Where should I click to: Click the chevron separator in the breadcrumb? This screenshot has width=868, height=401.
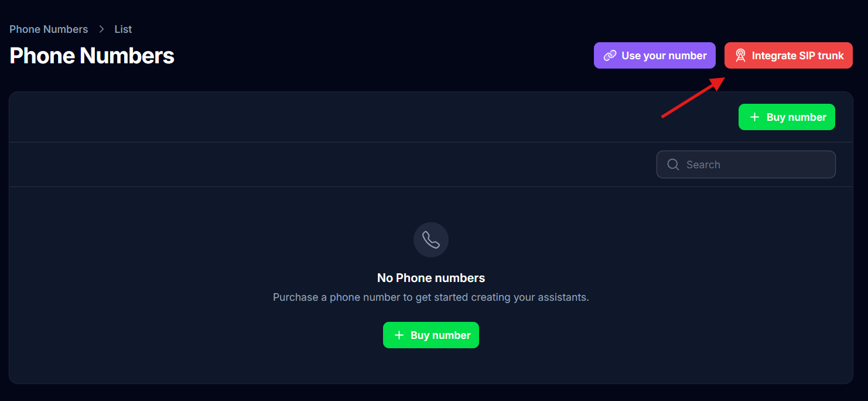coord(101,29)
